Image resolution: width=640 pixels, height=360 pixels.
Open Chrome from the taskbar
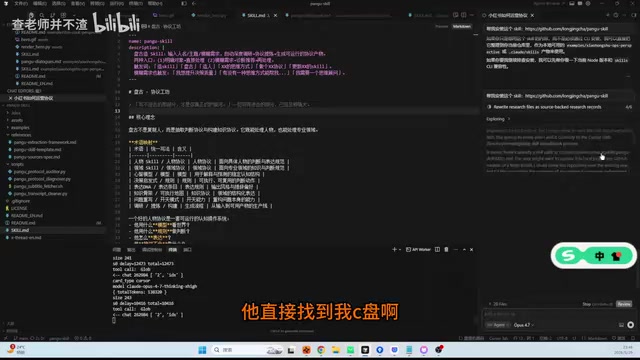pos(321,350)
